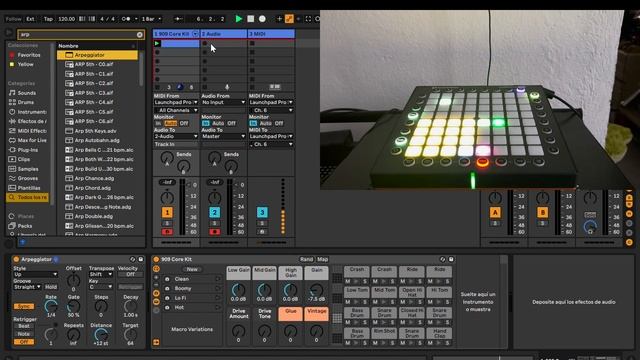Open the 1 Bar quantization dropdown
The height and width of the screenshot is (360, 640).
pyautogui.click(x=151, y=19)
